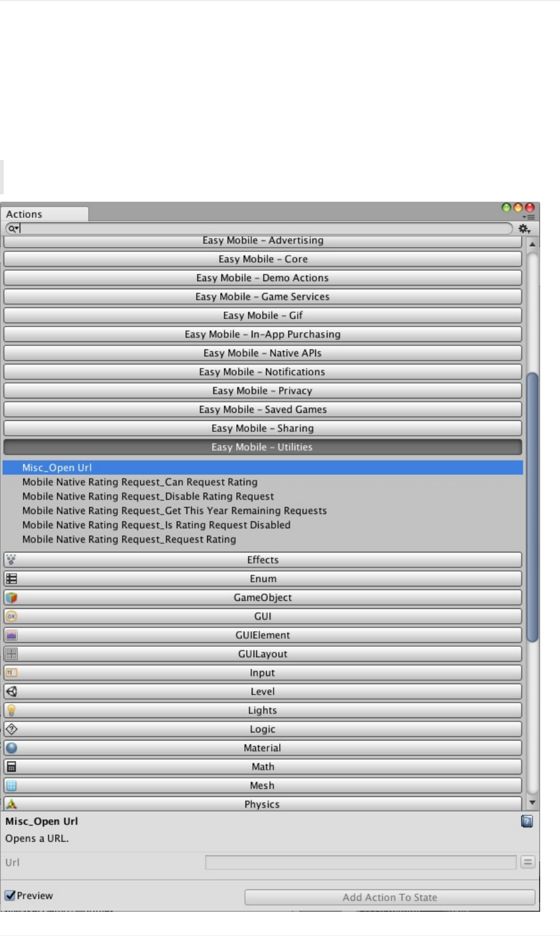Toggle the Preview checkbox
The width and height of the screenshot is (560, 936).
pyautogui.click(x=10, y=896)
